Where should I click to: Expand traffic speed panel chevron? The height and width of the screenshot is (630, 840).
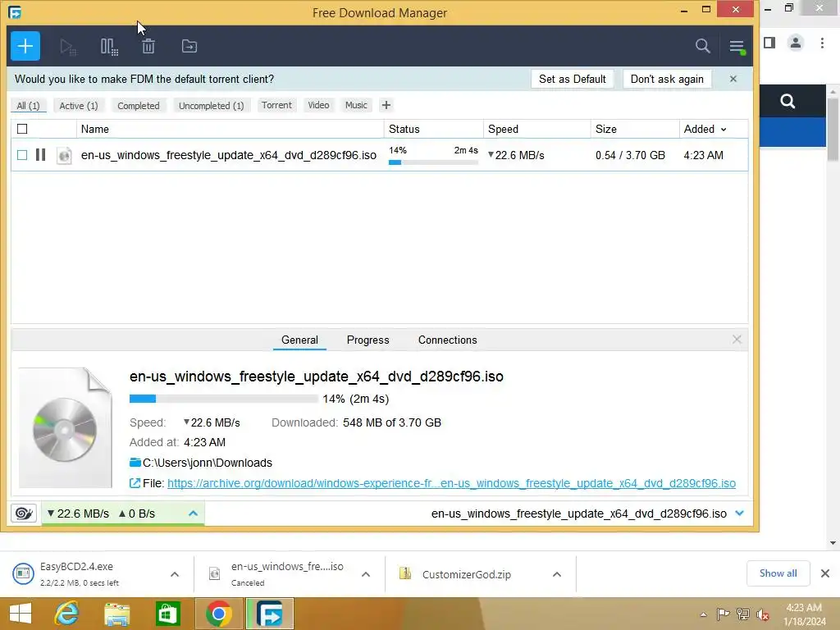(194, 514)
